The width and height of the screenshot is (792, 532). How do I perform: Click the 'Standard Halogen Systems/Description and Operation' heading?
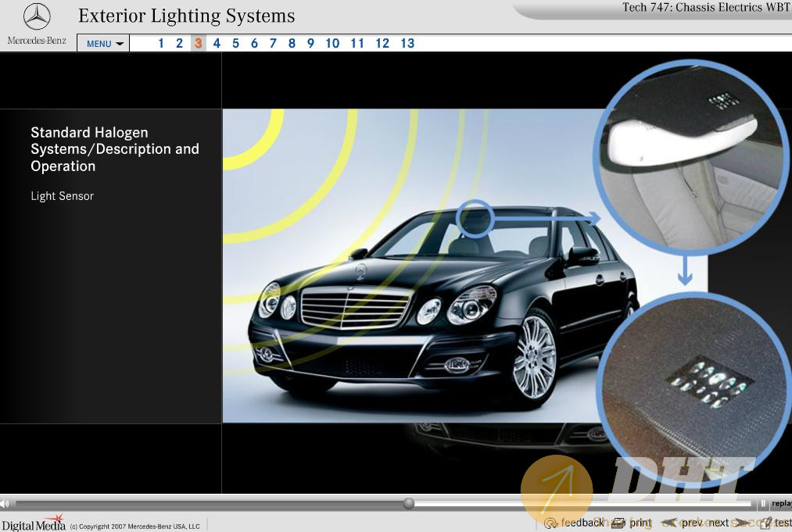[115, 149]
